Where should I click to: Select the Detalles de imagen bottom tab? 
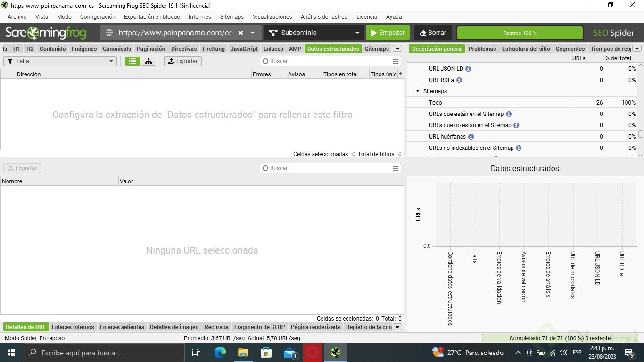[174, 327]
